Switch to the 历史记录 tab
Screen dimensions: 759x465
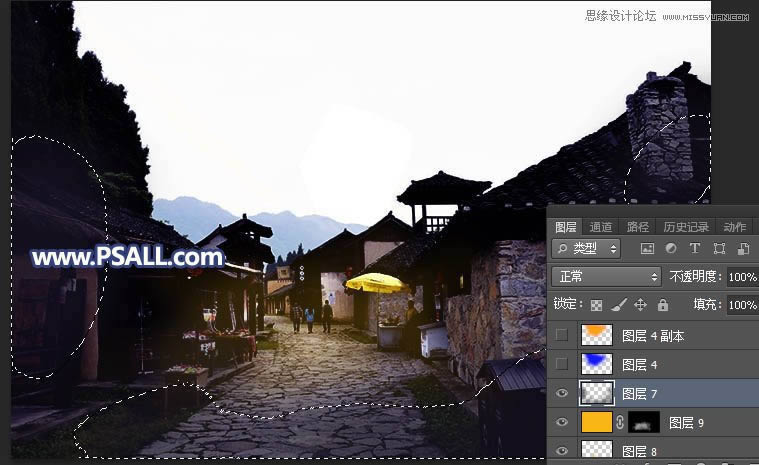coord(685,227)
